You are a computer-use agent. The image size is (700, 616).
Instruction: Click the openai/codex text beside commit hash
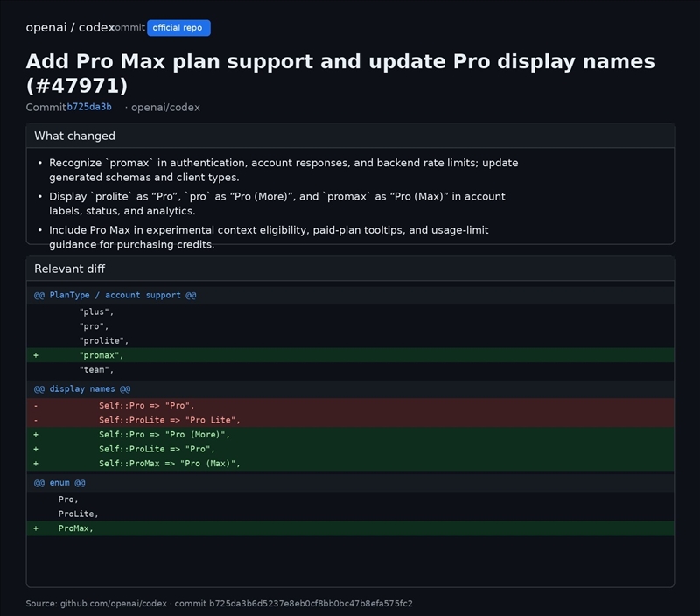165,107
